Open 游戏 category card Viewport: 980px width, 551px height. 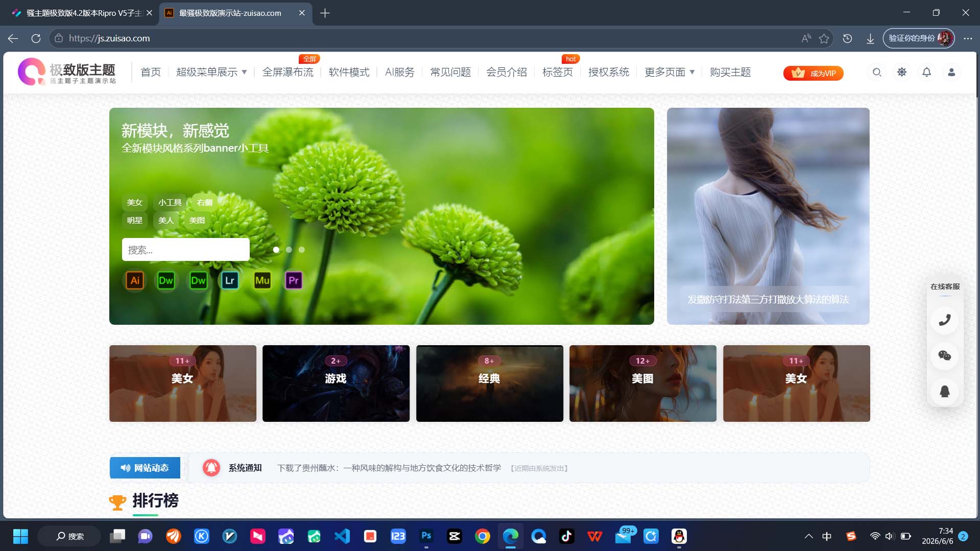(336, 384)
